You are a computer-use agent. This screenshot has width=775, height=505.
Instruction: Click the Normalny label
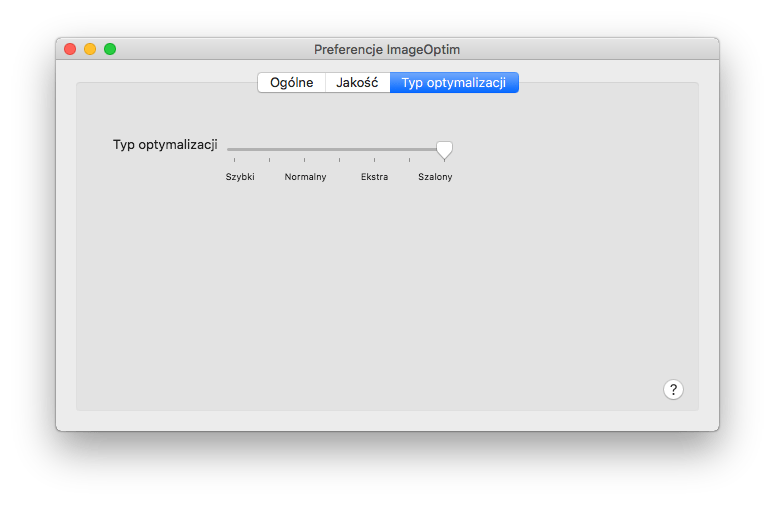(305, 177)
